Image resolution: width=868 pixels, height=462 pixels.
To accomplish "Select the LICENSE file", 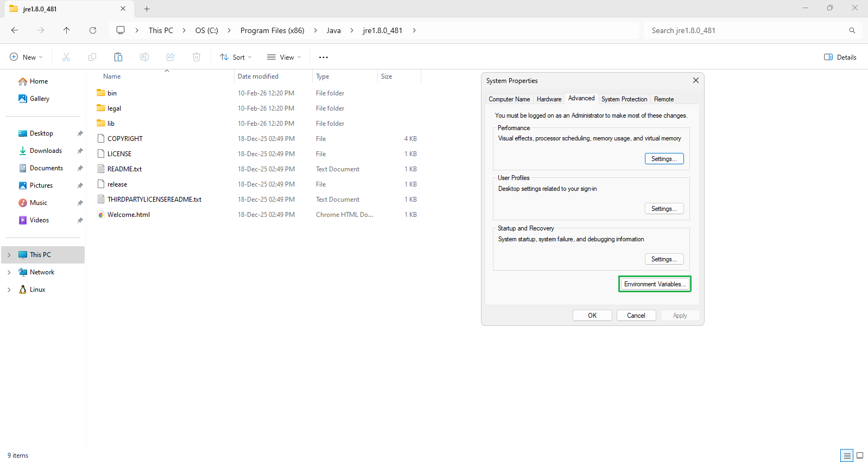I will 119,154.
